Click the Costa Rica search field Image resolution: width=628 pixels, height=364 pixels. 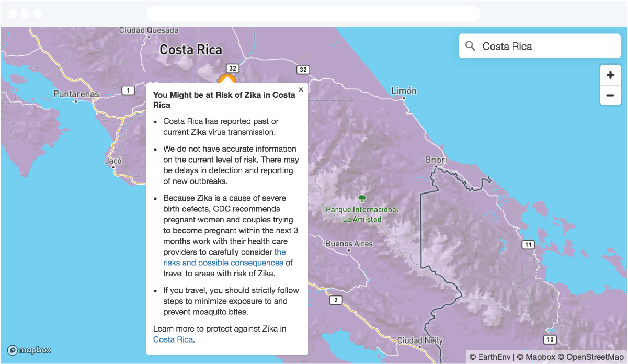(544, 46)
